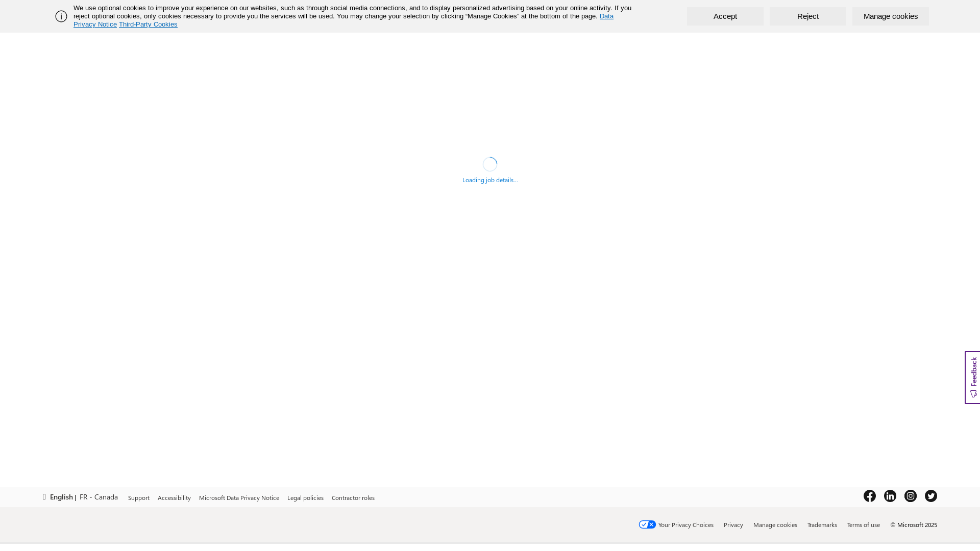Open the Legal policies link
980x551 pixels.
(305, 498)
